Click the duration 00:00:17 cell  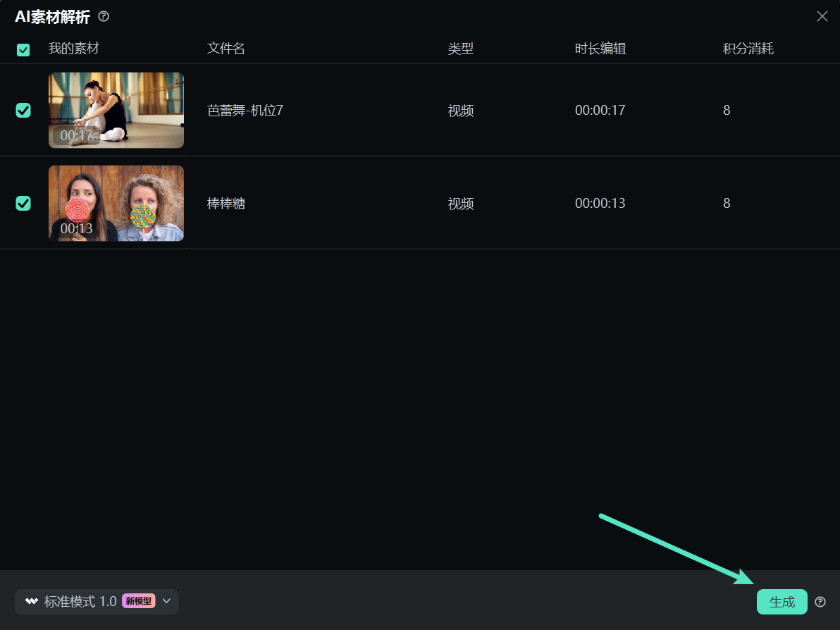600,111
